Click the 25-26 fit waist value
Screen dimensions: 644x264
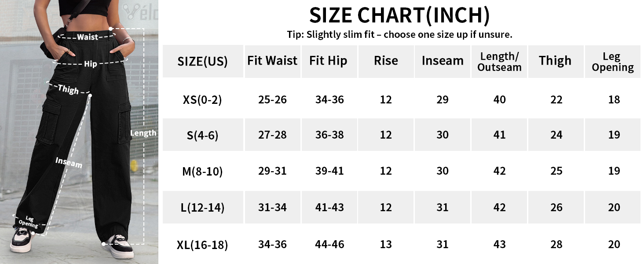[x=272, y=100]
